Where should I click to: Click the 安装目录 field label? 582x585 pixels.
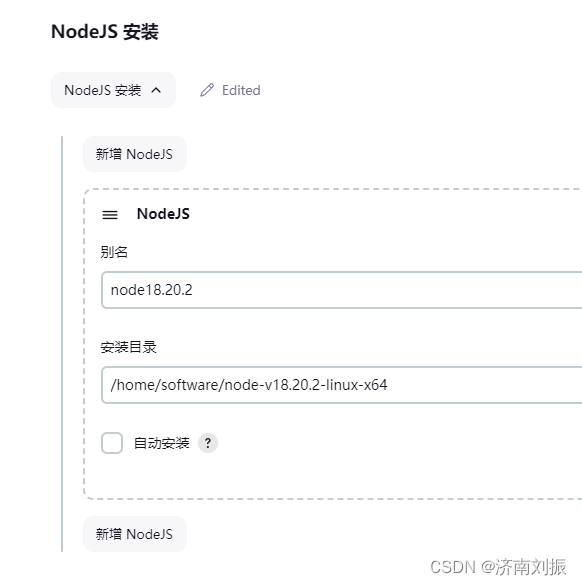pos(128,347)
